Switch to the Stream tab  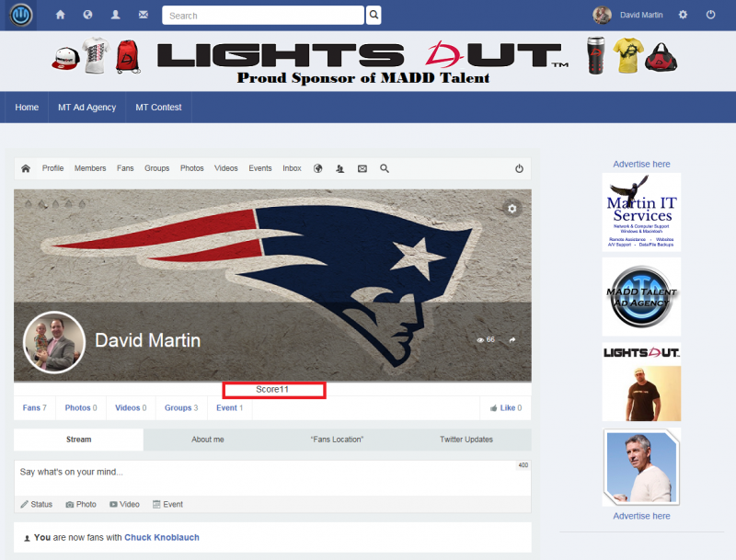[79, 440]
